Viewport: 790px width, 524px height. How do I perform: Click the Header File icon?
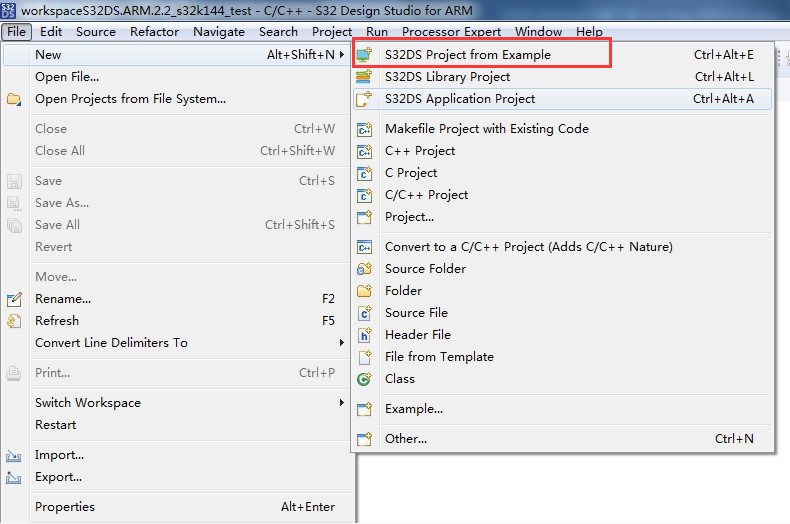(364, 335)
